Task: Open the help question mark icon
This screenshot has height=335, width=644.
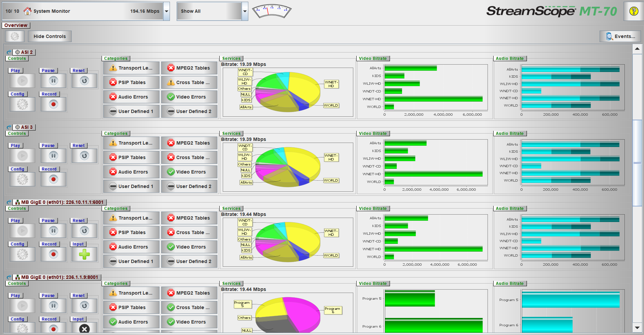Action: coord(634,11)
